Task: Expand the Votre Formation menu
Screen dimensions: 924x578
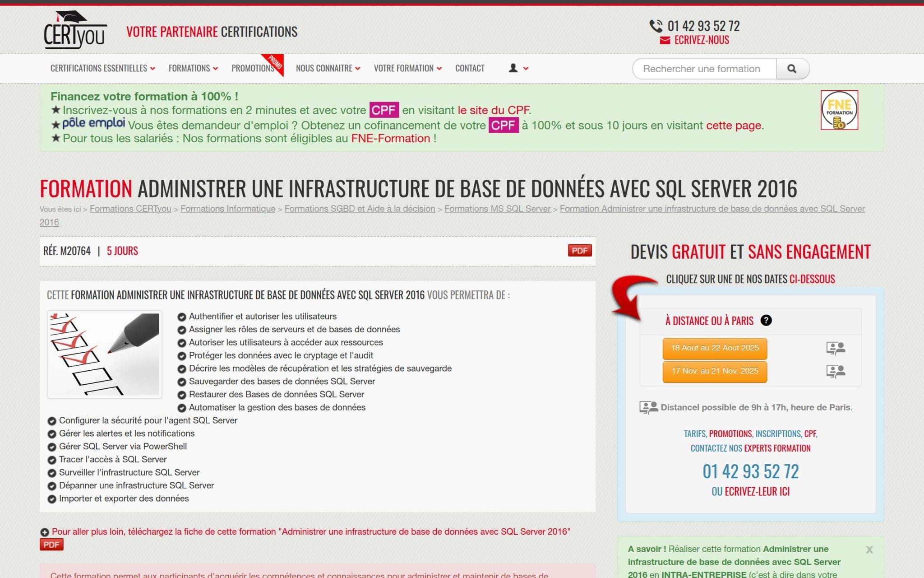Action: [408, 68]
